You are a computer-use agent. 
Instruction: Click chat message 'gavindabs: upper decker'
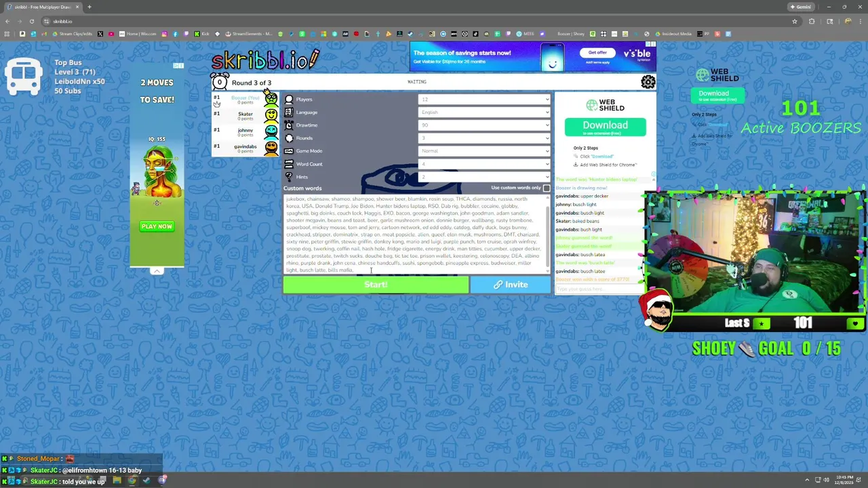pyautogui.click(x=582, y=196)
